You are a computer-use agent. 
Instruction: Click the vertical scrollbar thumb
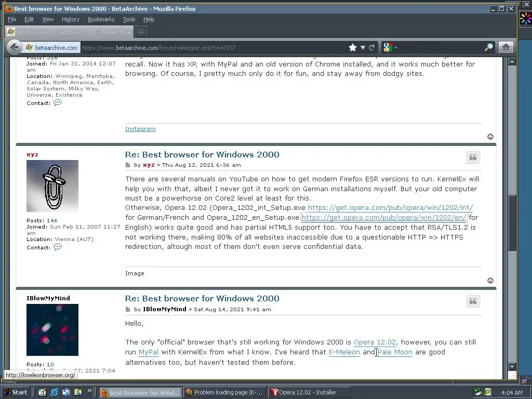pos(512,222)
